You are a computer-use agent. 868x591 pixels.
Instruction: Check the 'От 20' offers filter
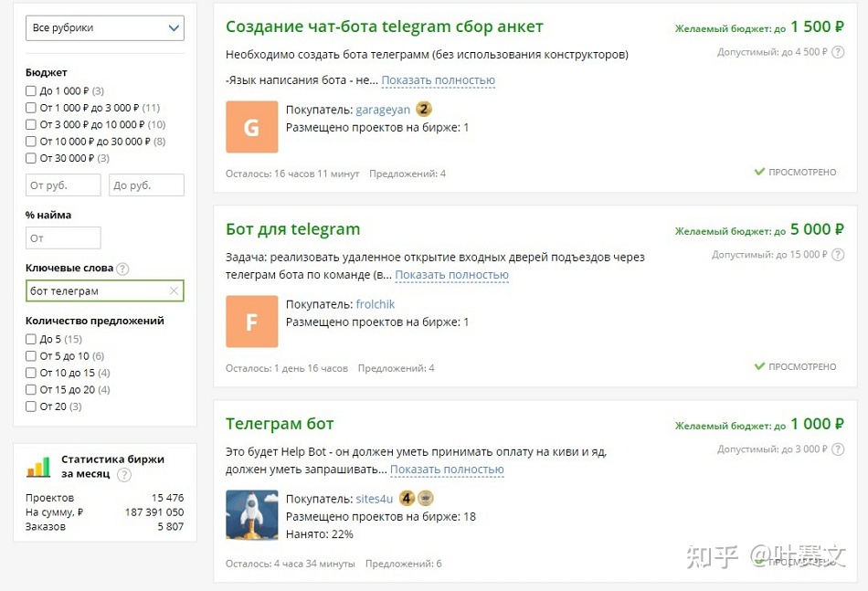pyautogui.click(x=31, y=406)
